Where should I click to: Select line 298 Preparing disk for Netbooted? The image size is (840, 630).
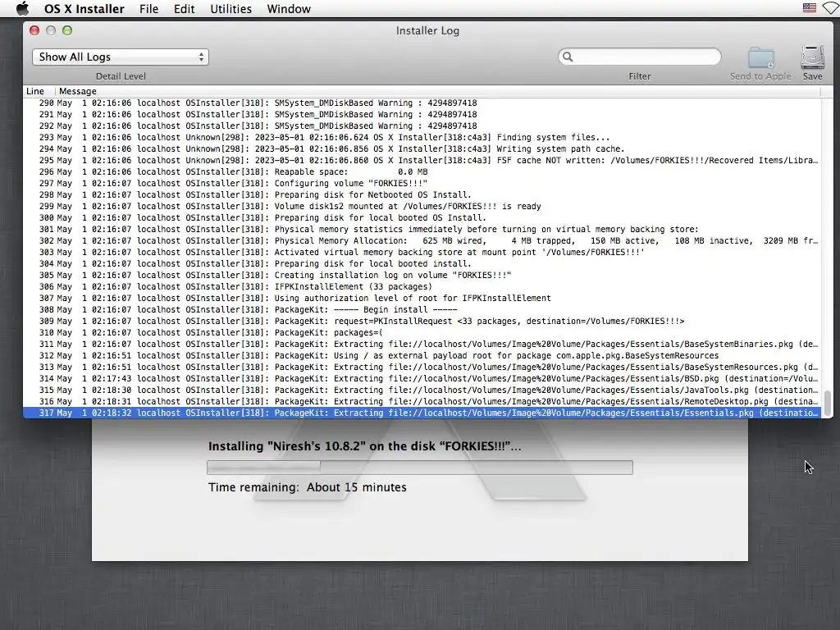coord(422,195)
